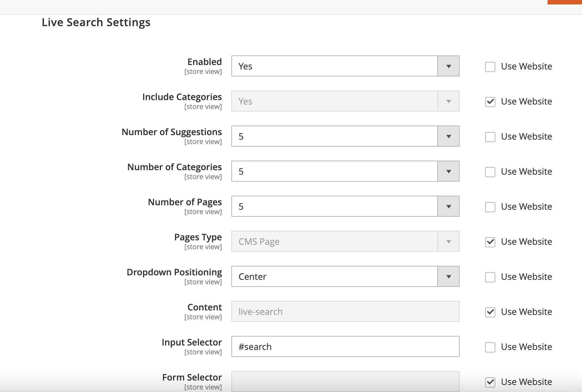
Task: Check Use Website for Dropdown Positioning
Action: (490, 277)
